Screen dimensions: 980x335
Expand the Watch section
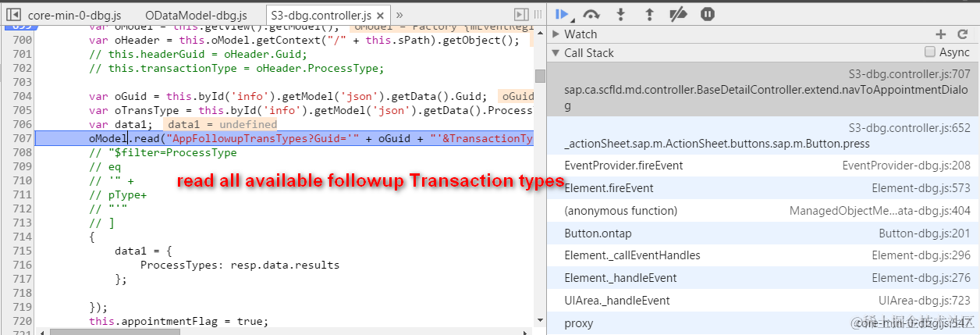pyautogui.click(x=556, y=34)
